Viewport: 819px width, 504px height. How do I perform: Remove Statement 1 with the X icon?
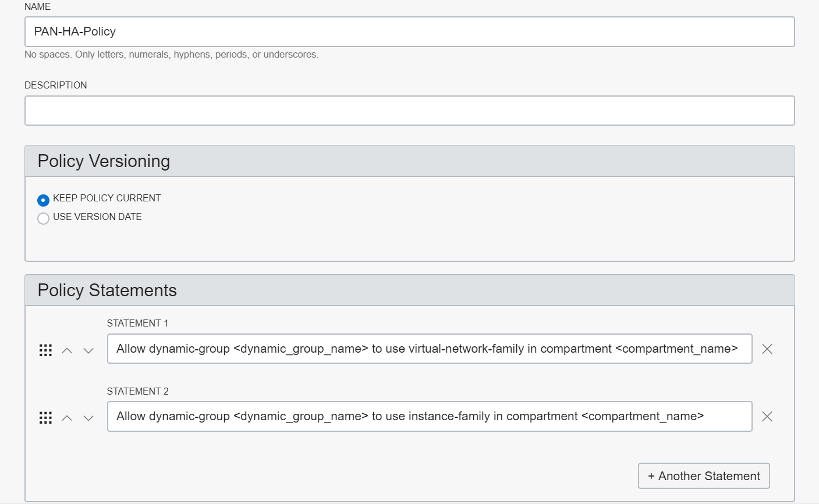tap(767, 349)
